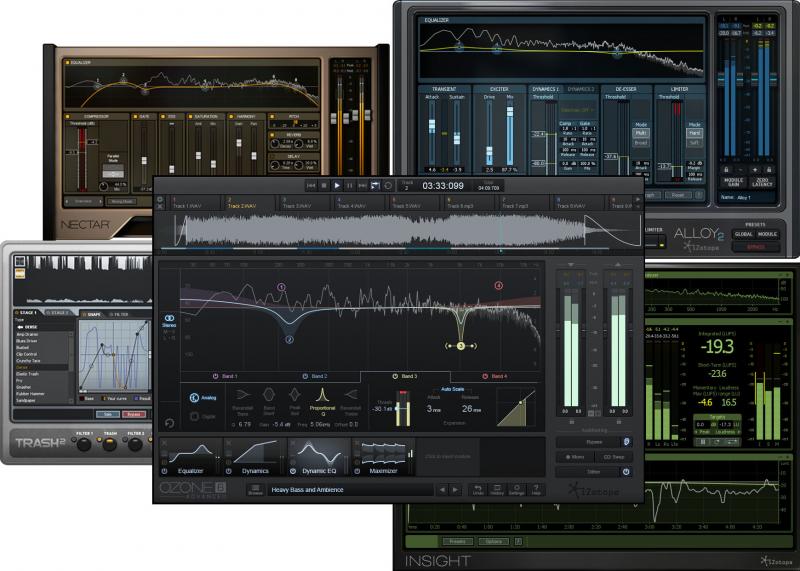The image size is (800, 571).
Task: Open the Maximizer module
Action: pyautogui.click(x=383, y=457)
